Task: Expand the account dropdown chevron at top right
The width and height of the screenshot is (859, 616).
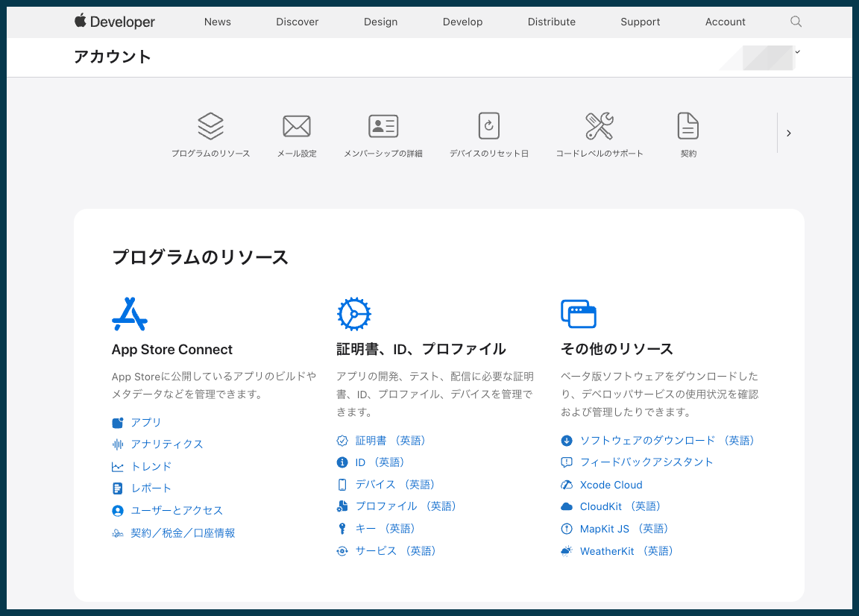Action: 798,52
